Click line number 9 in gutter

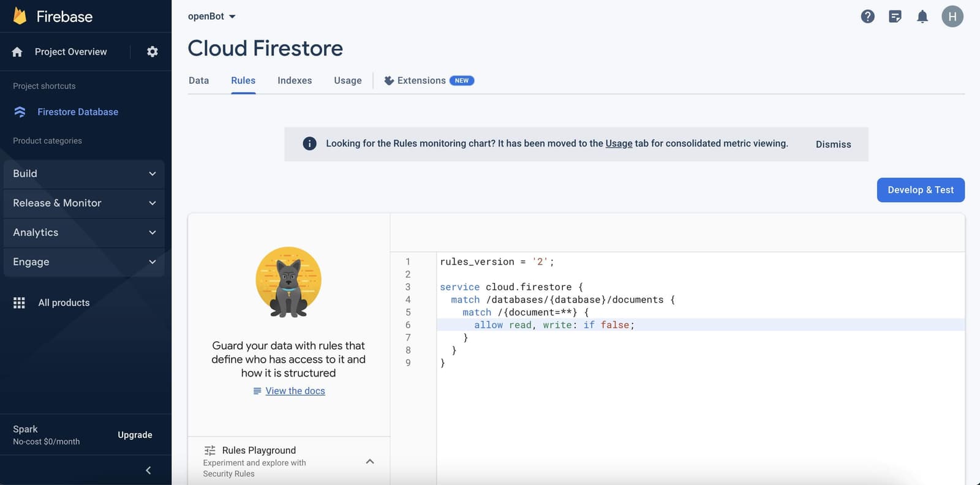(408, 363)
